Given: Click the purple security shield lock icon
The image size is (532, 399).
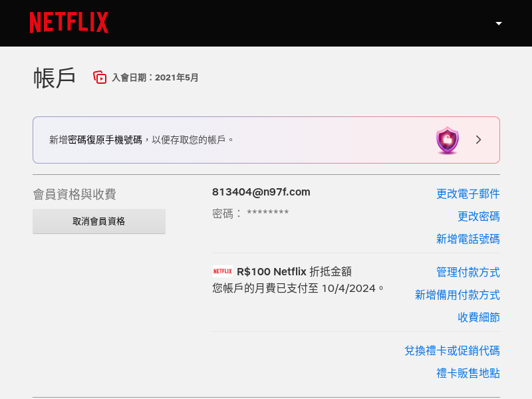Looking at the screenshot, I should (447, 140).
